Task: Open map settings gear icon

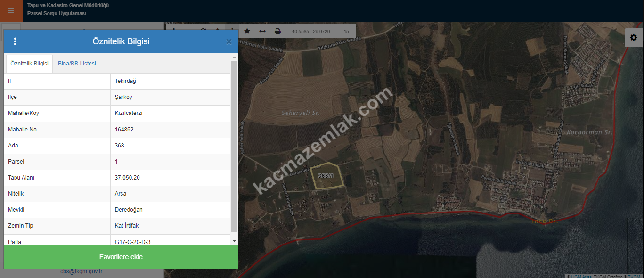Action: [634, 38]
